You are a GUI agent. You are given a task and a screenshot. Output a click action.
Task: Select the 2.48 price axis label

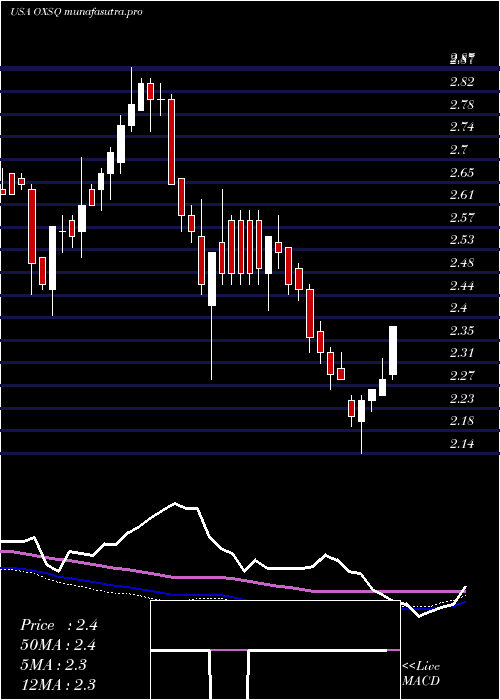pyautogui.click(x=462, y=263)
